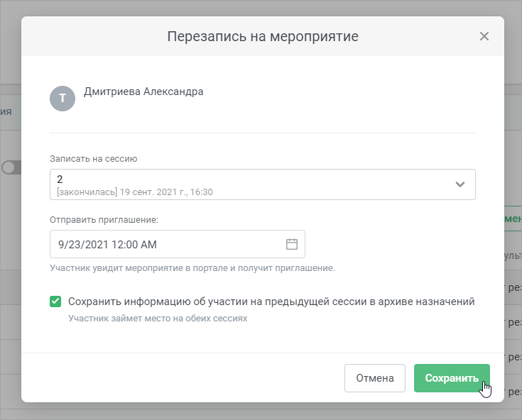This screenshot has height=420, width=522.
Task: Uncheck Сохранить информацию об участии checkbox
Action: 55,302
